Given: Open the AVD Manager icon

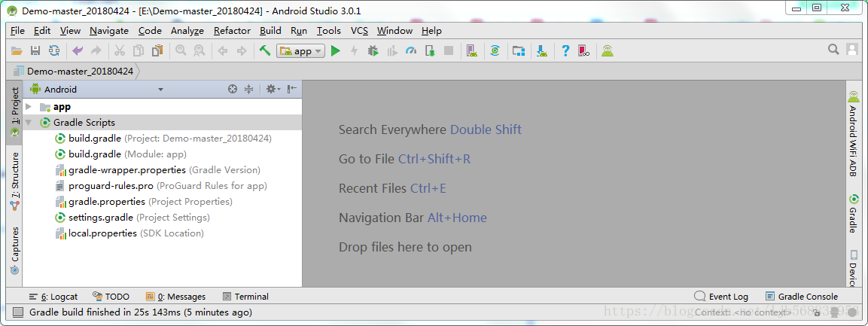Looking at the screenshot, I should [x=472, y=51].
